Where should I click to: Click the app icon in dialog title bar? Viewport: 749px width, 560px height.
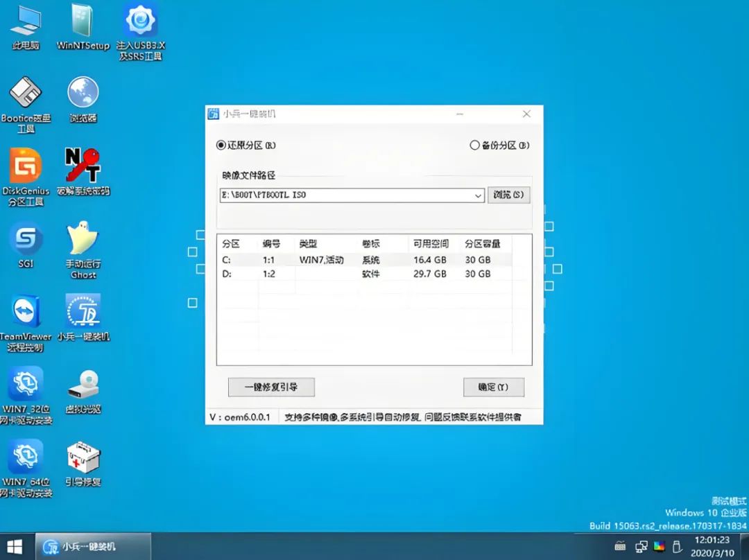click(x=214, y=114)
